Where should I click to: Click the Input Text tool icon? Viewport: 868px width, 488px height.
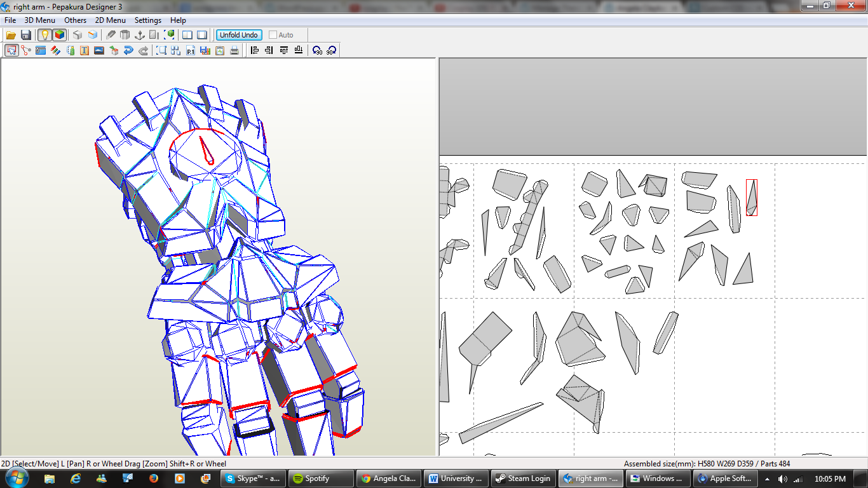[x=85, y=51]
